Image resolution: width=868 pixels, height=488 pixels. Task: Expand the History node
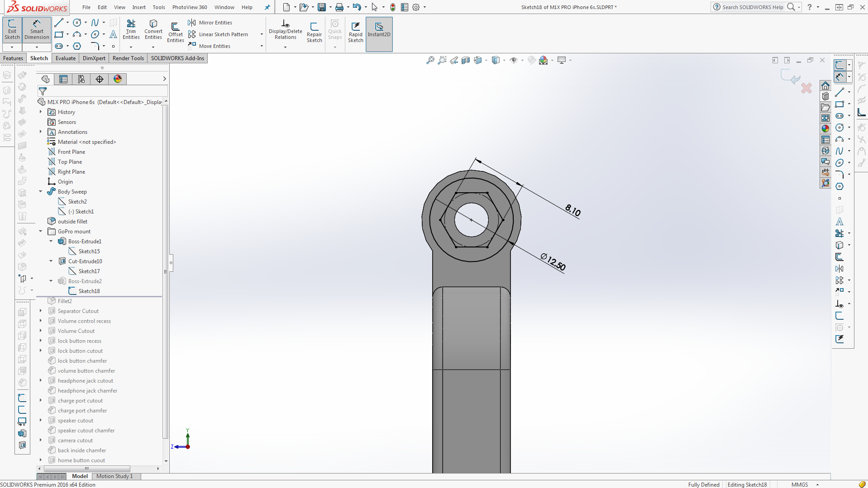(41, 112)
